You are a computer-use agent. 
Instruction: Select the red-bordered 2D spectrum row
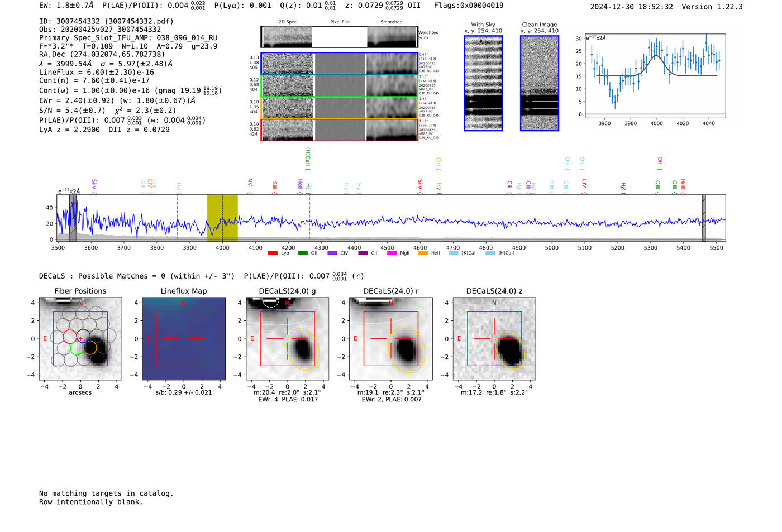click(340, 130)
